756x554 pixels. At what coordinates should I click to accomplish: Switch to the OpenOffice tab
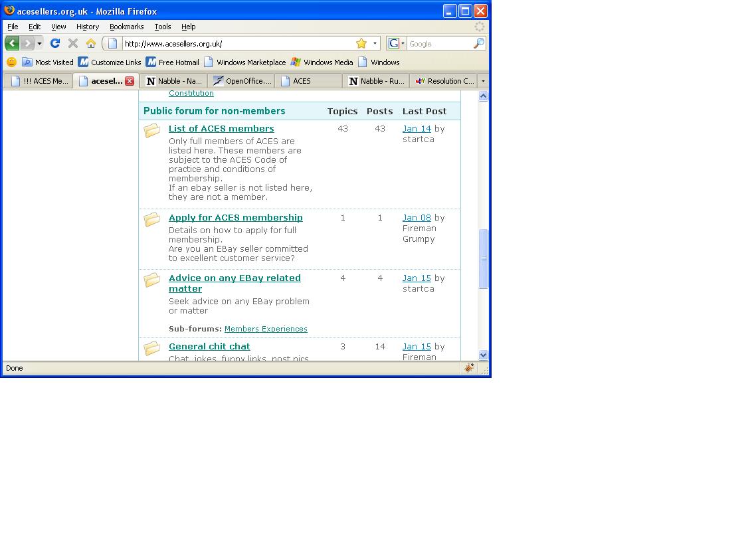242,81
